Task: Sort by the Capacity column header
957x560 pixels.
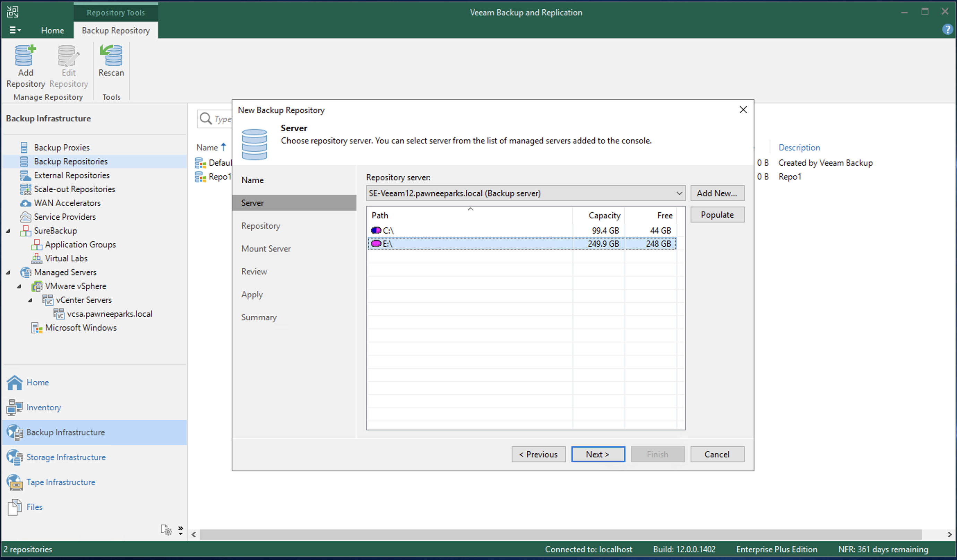Action: coord(598,215)
